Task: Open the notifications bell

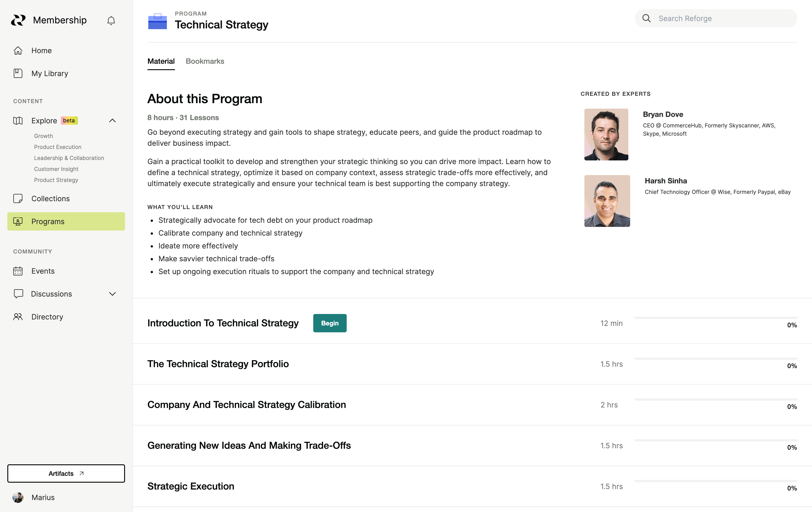Action: 111,20
